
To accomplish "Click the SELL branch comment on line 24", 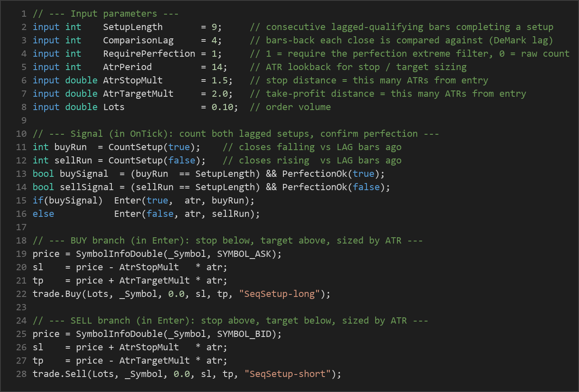I will coord(230,321).
